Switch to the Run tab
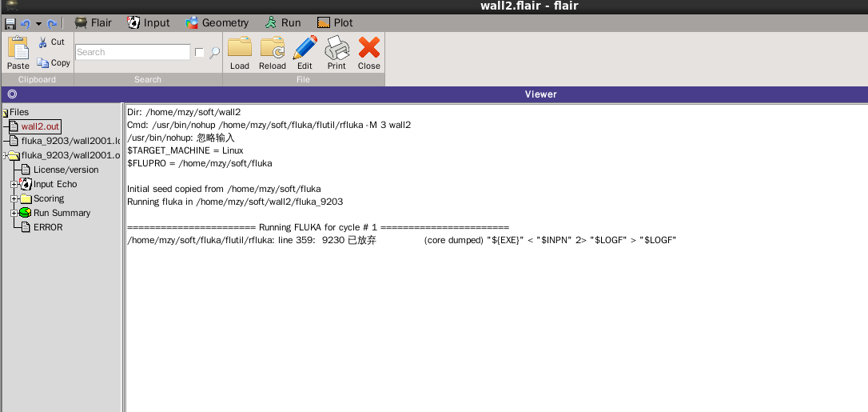The height and width of the screenshot is (412, 868). [282, 22]
